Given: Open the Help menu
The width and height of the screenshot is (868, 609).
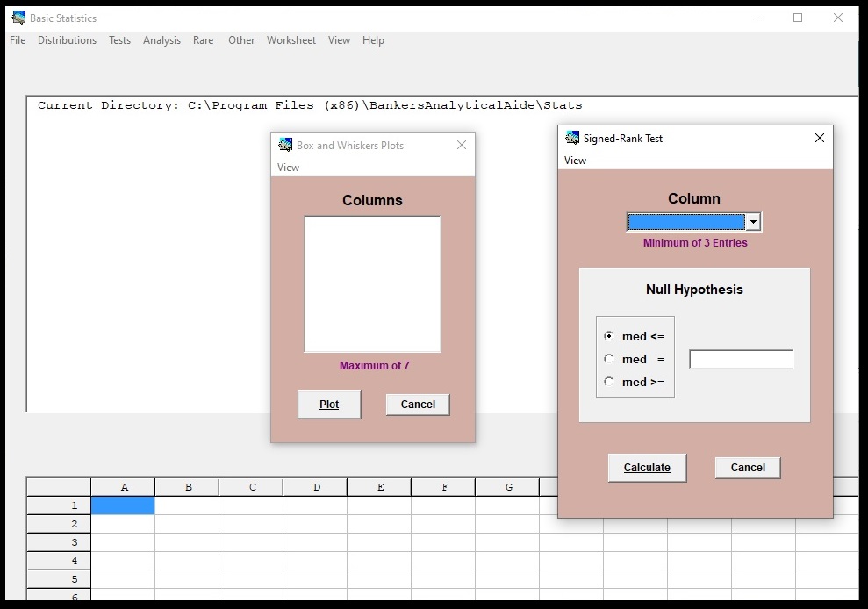Looking at the screenshot, I should pos(373,39).
